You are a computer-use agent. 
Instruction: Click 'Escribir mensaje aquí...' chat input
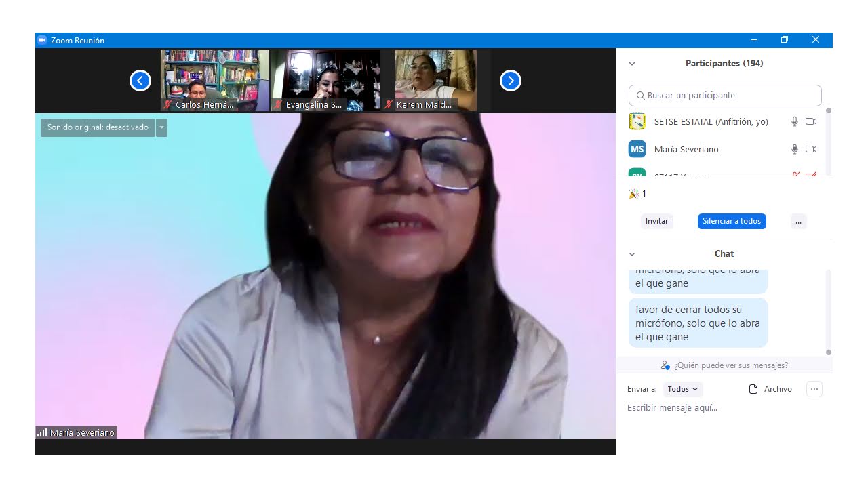click(x=726, y=408)
